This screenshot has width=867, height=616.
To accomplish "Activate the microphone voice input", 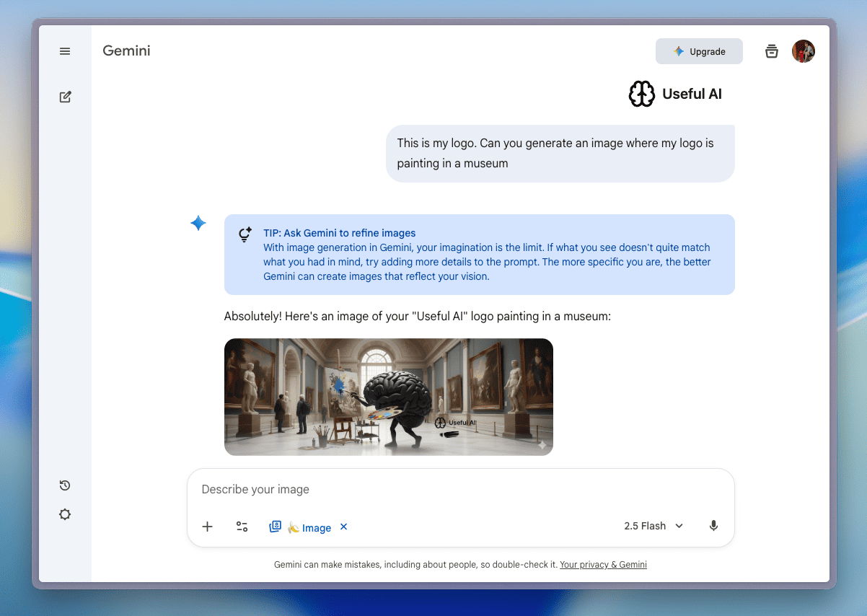I will coord(713,526).
